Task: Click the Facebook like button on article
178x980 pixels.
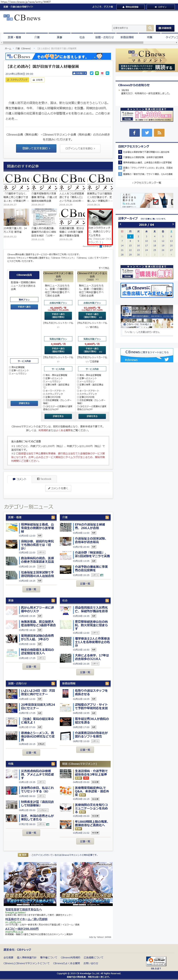Action: click(x=80, y=73)
